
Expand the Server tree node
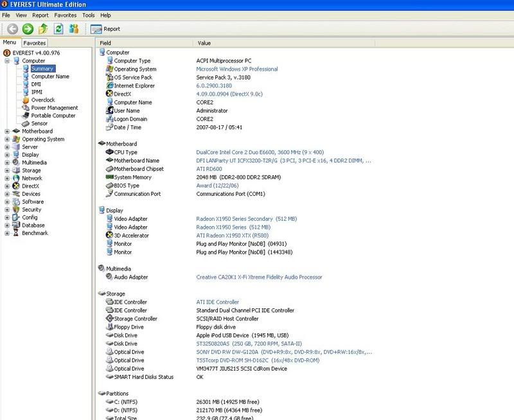(7, 147)
